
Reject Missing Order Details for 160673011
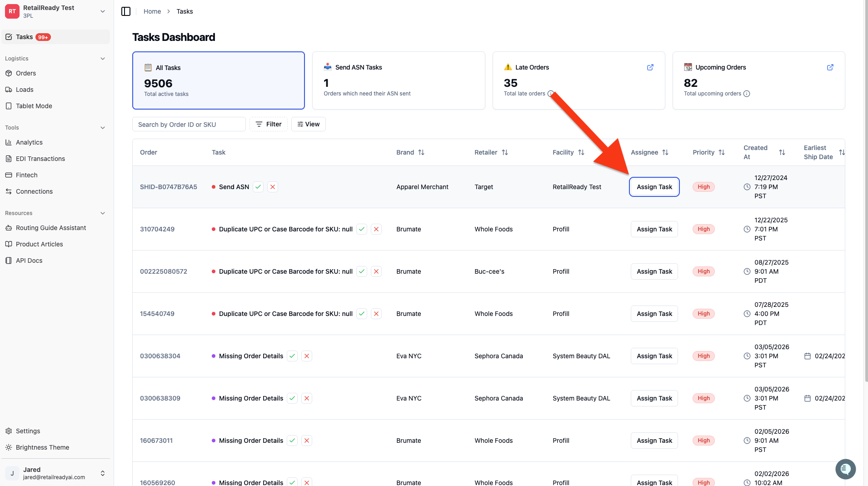[307, 441]
